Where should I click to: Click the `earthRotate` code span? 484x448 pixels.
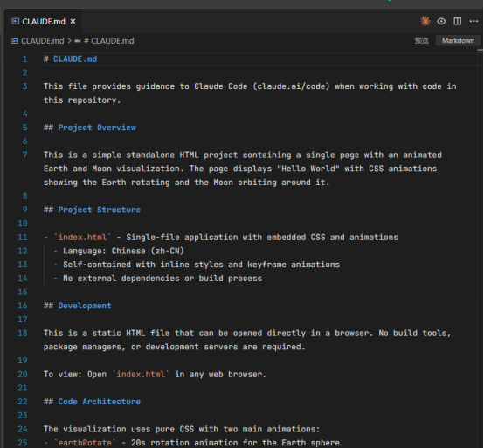[85, 443]
